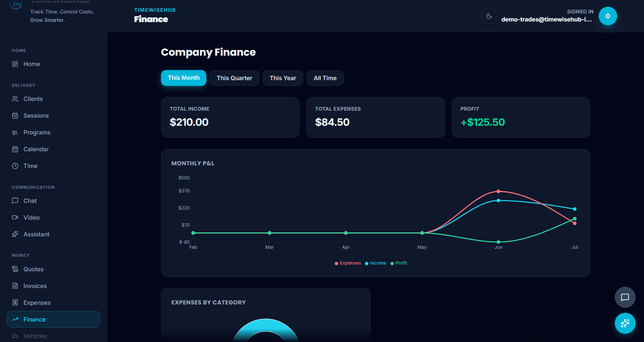Select the This Month tab

(183, 78)
